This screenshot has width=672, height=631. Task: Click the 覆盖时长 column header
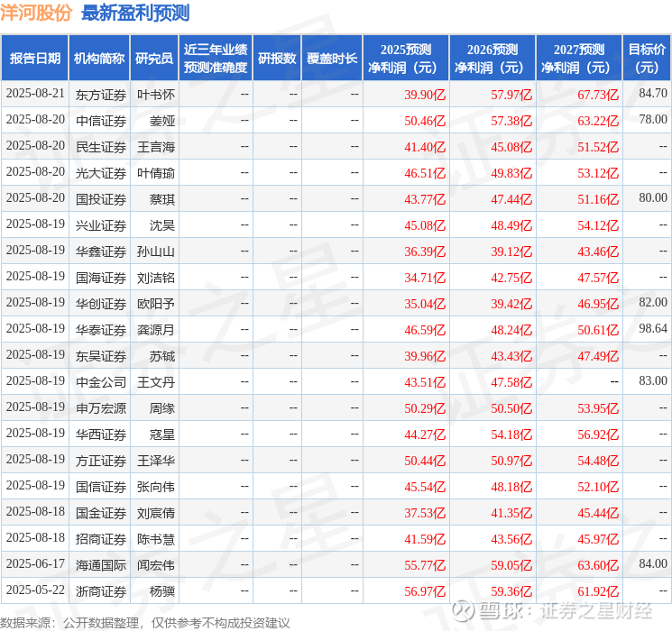coord(332,59)
